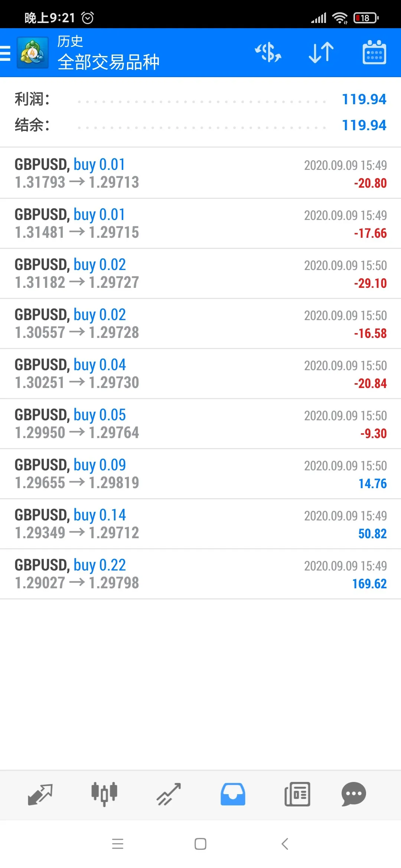
Task: Tap the Android home square button
Action: 200,844
